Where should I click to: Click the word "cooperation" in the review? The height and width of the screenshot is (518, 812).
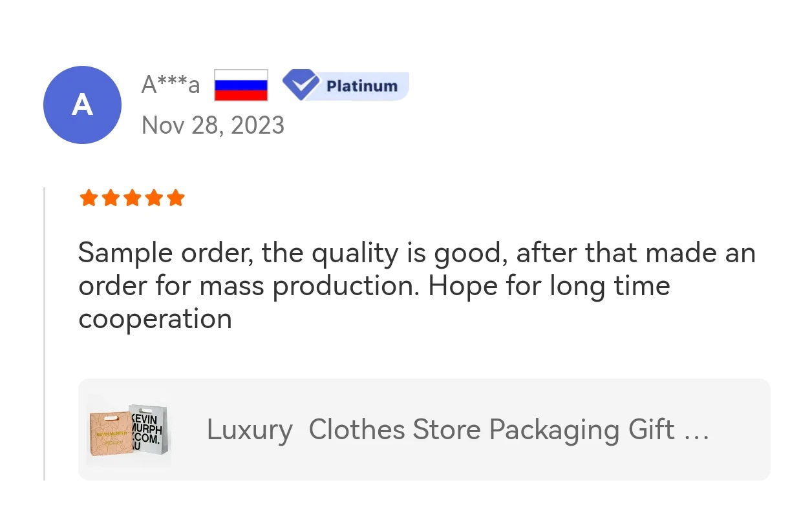tap(155, 318)
